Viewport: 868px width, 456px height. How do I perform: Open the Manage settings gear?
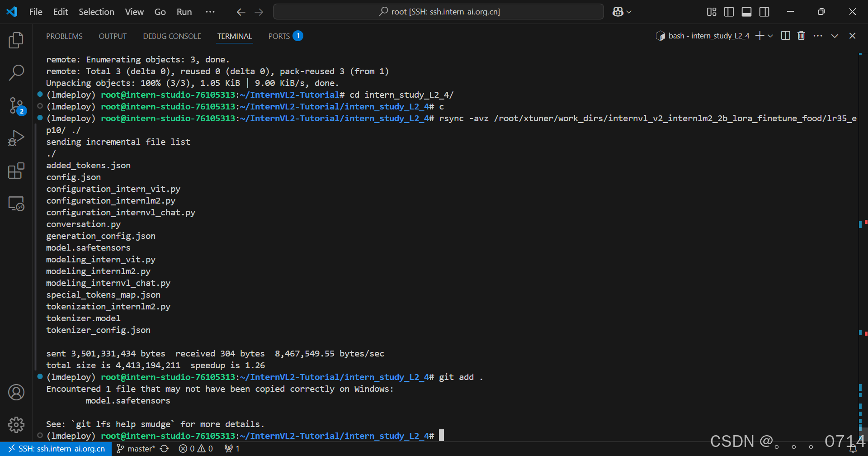(x=16, y=424)
